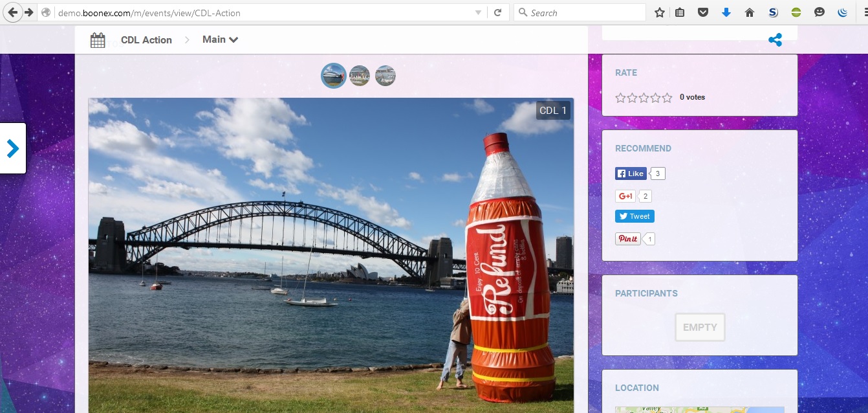868x413 pixels.
Task: Go back with the browser back arrow
Action: pos(12,12)
